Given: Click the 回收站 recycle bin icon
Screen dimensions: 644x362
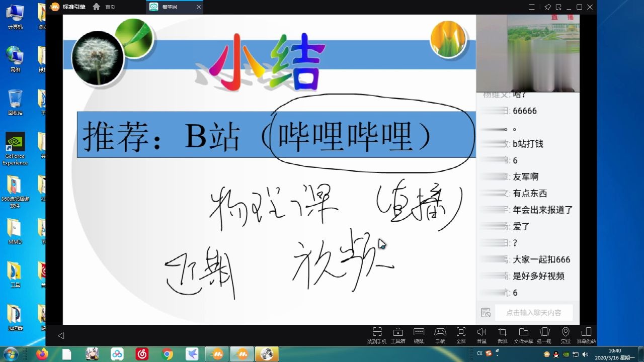Looking at the screenshot, I should [15, 103].
